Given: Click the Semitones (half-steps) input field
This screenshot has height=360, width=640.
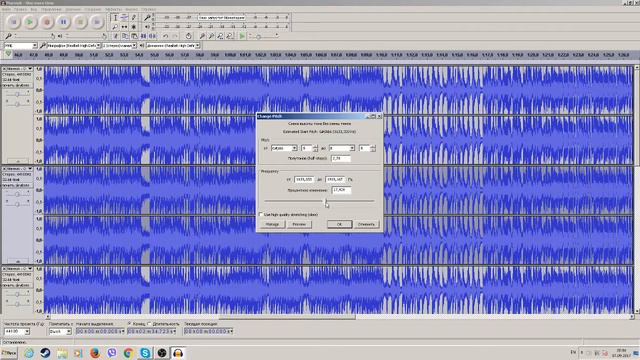Looking at the screenshot, I should [x=341, y=158].
